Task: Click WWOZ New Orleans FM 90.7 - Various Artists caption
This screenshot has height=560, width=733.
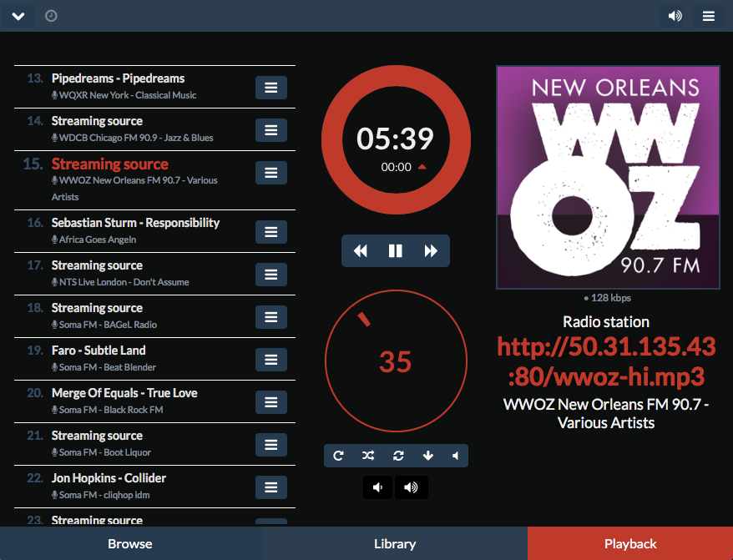Action: [606, 413]
